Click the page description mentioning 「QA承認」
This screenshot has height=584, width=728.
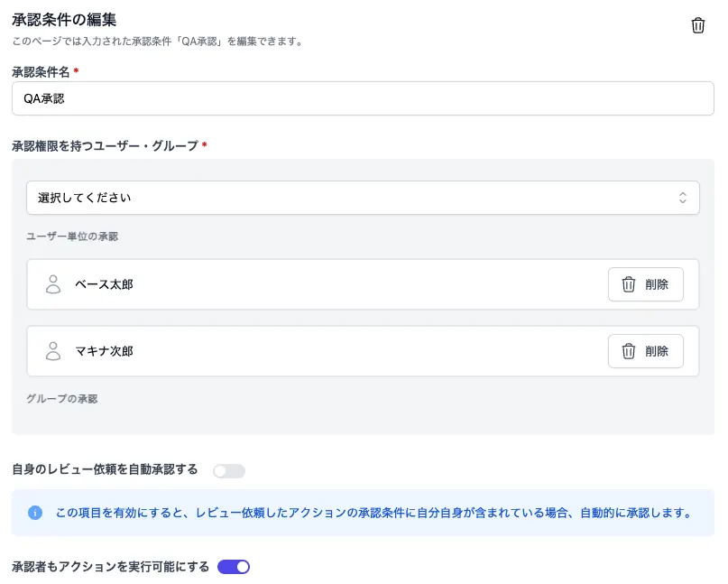pos(158,42)
